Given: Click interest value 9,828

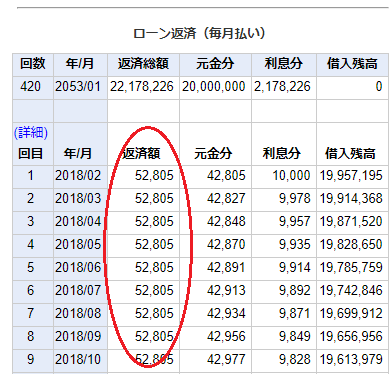Looking at the screenshot, I should point(295,360).
